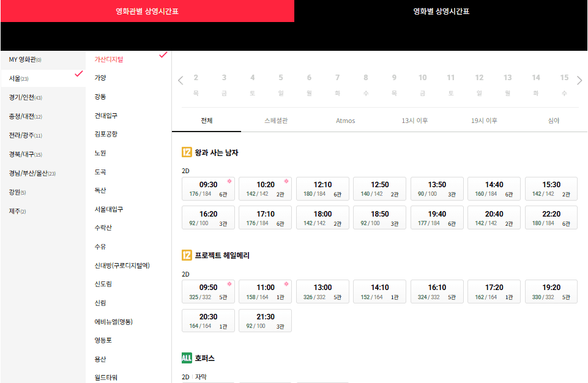Click the checkmark icon next to 가산디지털
588x383 pixels.
coord(163,54)
